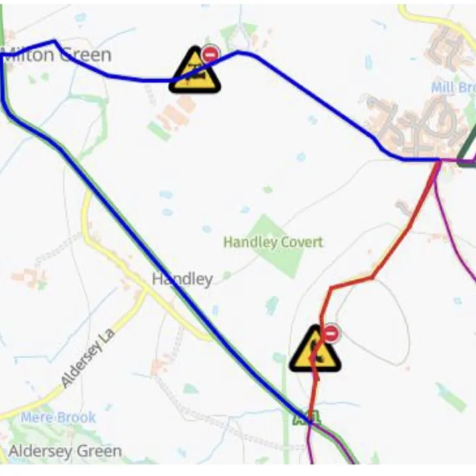Click the Mere Brook label
476x476 pixels.
point(58,417)
